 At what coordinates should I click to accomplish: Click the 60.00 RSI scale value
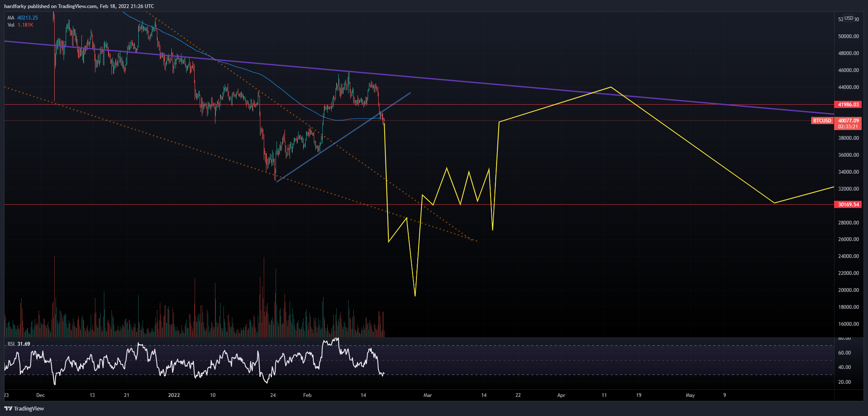coord(845,353)
